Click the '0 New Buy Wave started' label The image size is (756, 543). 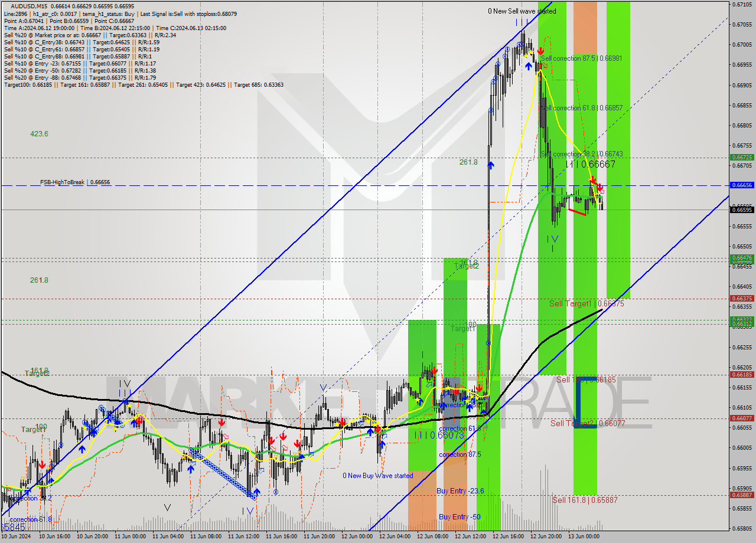pos(378,476)
